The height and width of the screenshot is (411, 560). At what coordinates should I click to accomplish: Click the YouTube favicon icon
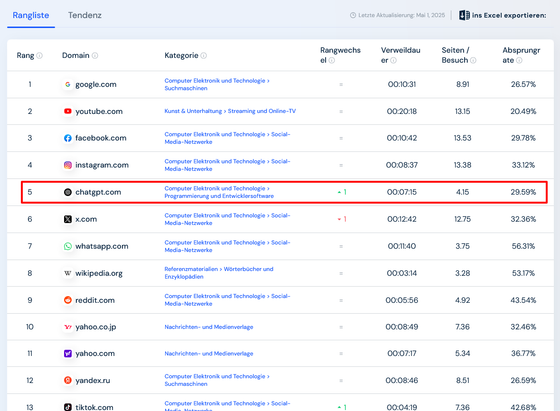[68, 111]
